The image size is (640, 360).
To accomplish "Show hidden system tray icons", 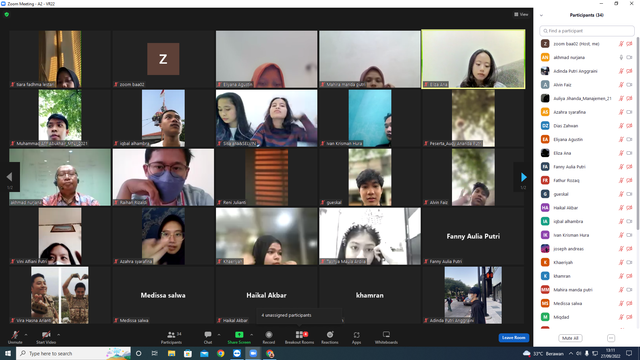I will click(571, 353).
